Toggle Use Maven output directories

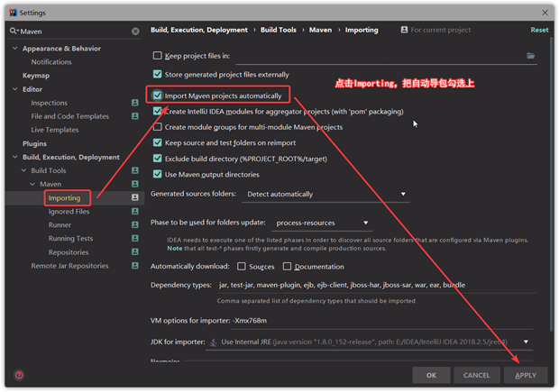coord(157,174)
